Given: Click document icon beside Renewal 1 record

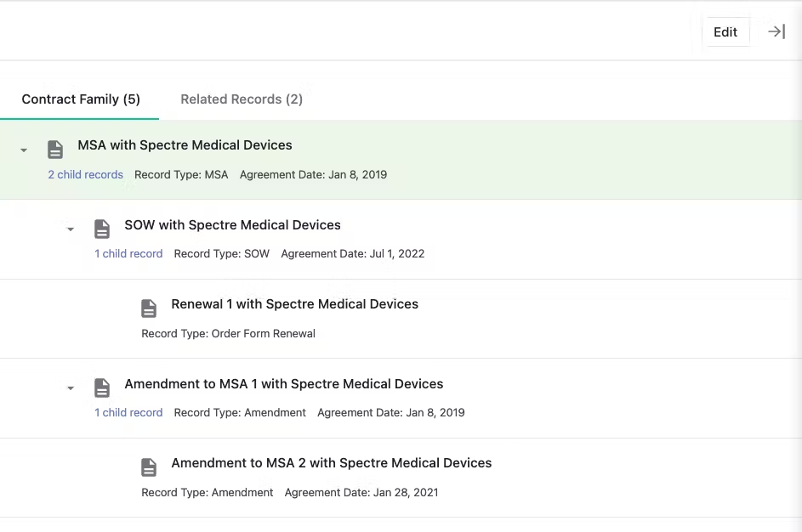Looking at the screenshot, I should pos(149,308).
